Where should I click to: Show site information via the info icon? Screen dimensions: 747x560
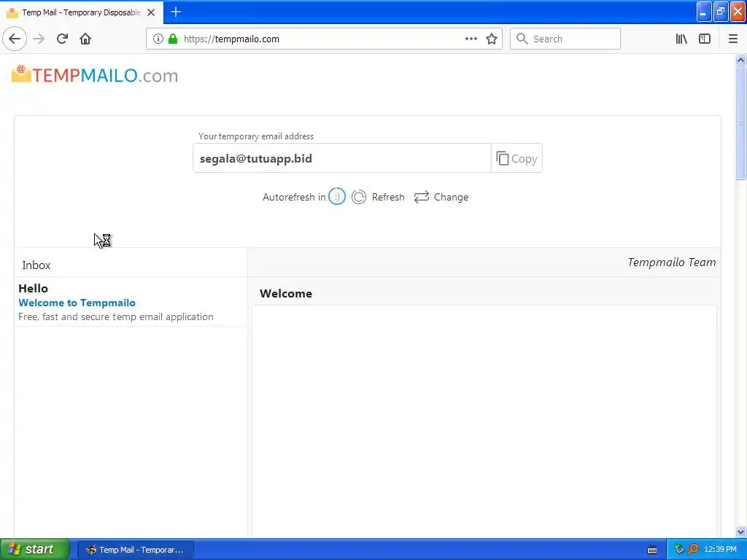pos(158,39)
